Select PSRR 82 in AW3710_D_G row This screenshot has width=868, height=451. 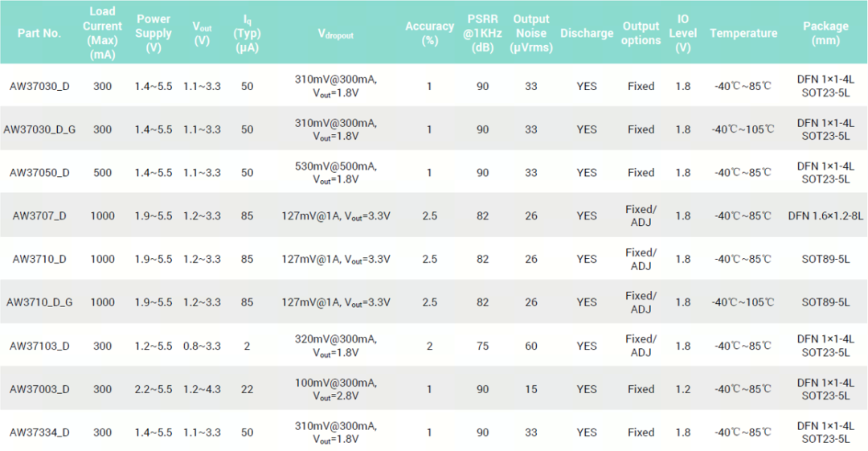click(483, 302)
